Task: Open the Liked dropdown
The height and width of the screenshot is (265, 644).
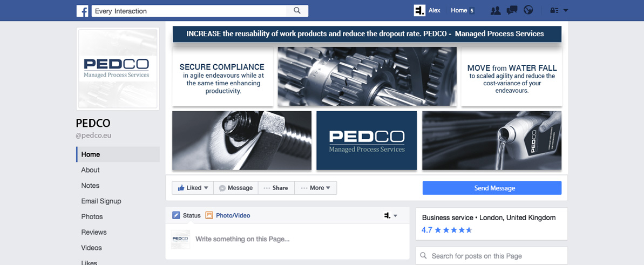Action: click(x=193, y=188)
